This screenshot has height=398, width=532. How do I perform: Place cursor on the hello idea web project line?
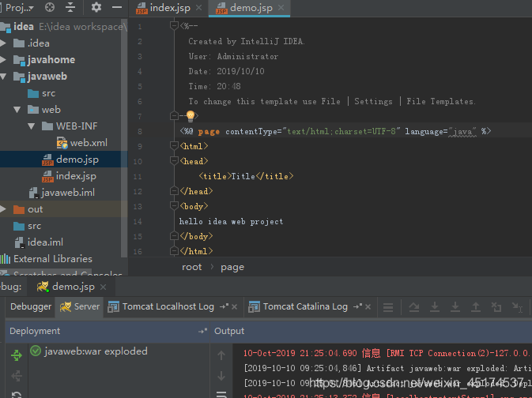(x=231, y=221)
